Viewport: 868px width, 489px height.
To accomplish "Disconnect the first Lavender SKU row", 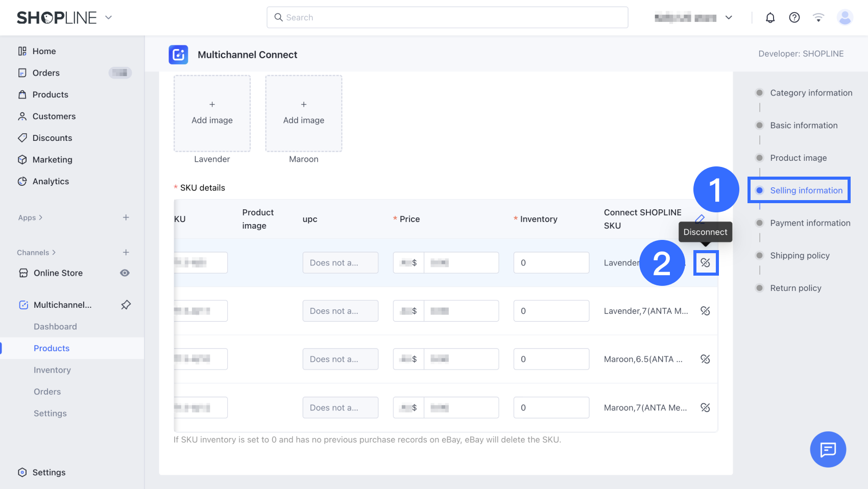I will pyautogui.click(x=706, y=263).
